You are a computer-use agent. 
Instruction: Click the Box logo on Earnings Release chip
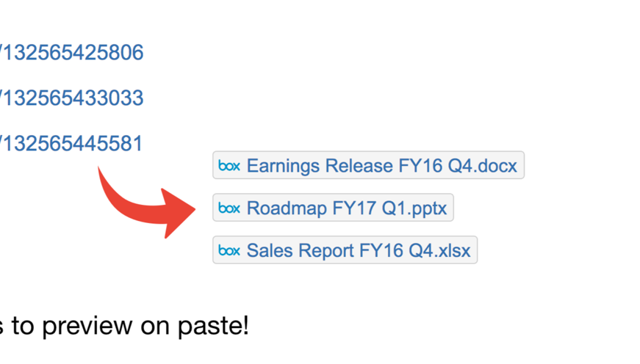229,166
